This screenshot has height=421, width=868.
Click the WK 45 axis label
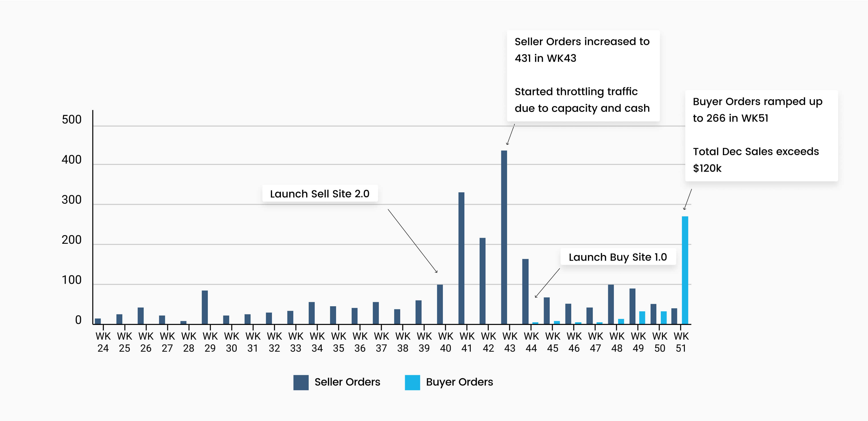(x=553, y=342)
